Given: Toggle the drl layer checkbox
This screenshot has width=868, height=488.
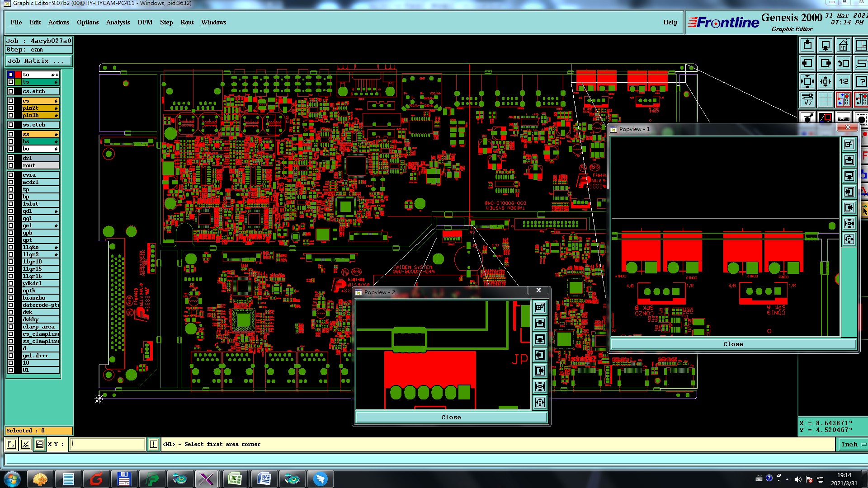Looking at the screenshot, I should point(11,158).
